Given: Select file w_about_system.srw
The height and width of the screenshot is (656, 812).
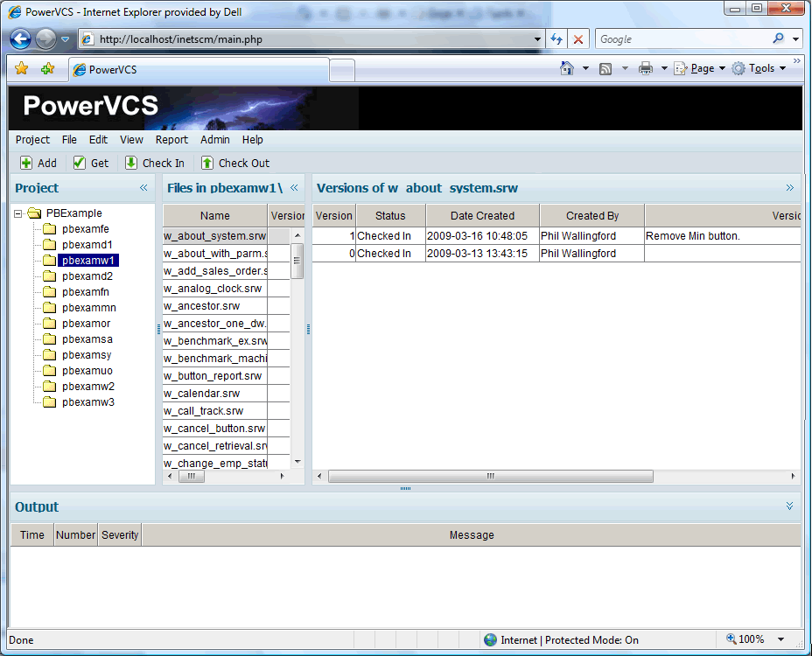Looking at the screenshot, I should (x=215, y=236).
